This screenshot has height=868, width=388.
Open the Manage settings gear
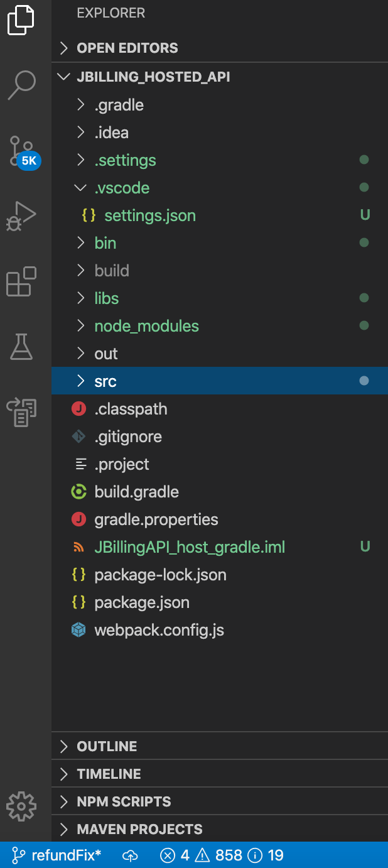coord(22,806)
